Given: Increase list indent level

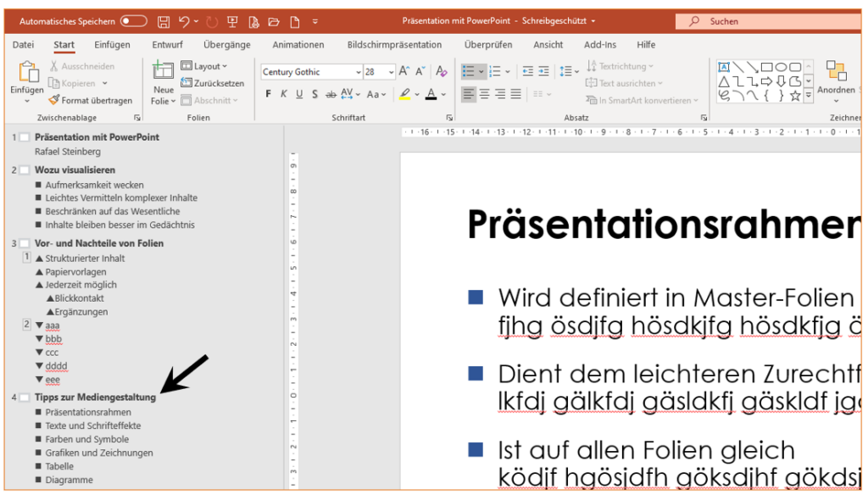Looking at the screenshot, I should [x=543, y=71].
